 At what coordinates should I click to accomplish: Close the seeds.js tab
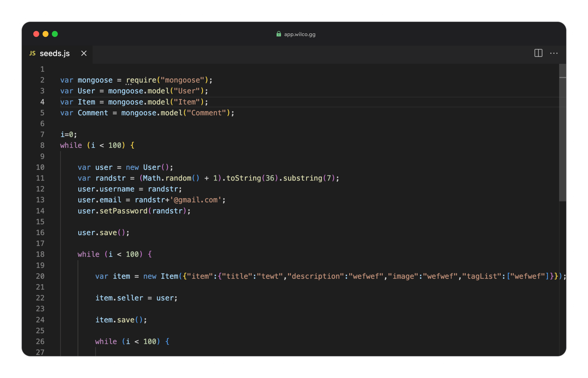(84, 53)
